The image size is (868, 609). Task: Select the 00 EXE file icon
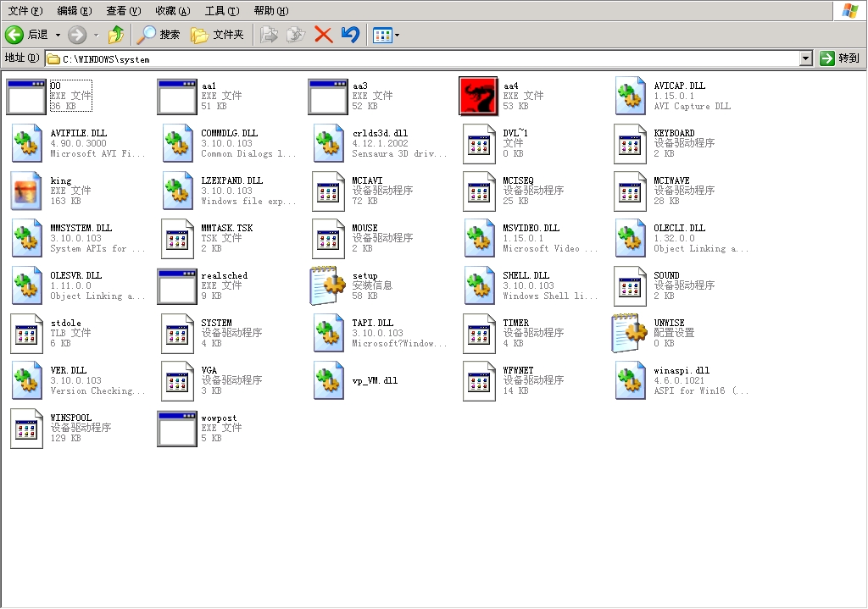(25, 97)
